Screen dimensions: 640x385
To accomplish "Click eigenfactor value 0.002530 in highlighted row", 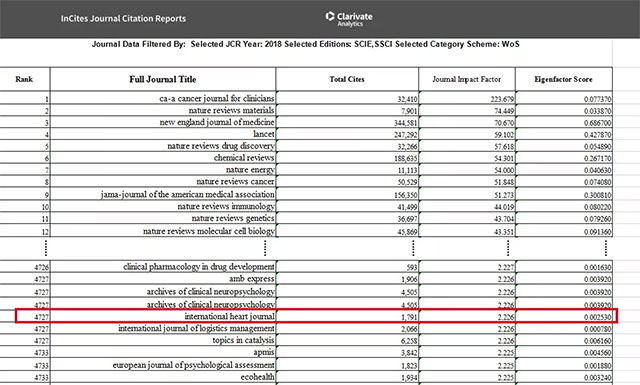I will pos(564,316).
